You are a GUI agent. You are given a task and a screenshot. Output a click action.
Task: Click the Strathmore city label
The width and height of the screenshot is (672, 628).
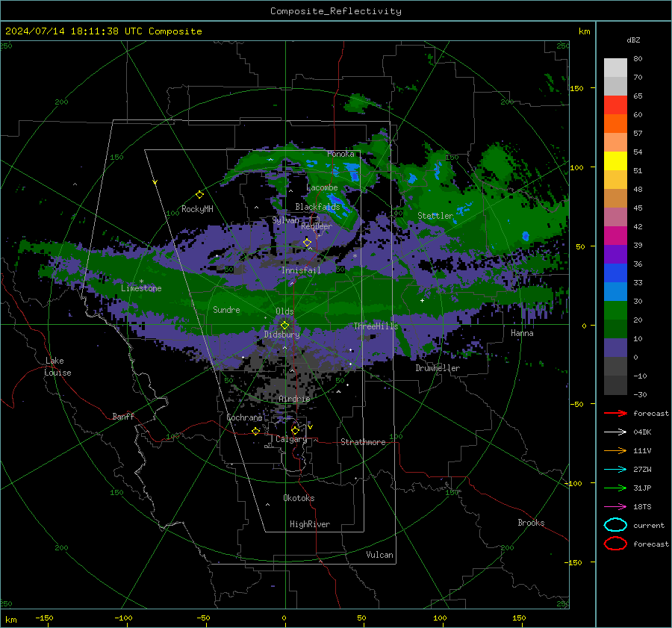tap(363, 442)
